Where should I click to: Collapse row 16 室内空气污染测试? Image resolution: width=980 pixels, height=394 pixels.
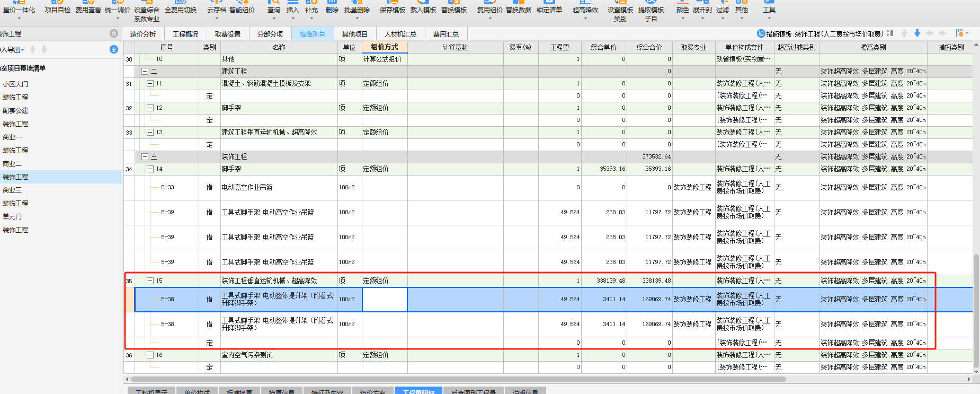point(150,355)
